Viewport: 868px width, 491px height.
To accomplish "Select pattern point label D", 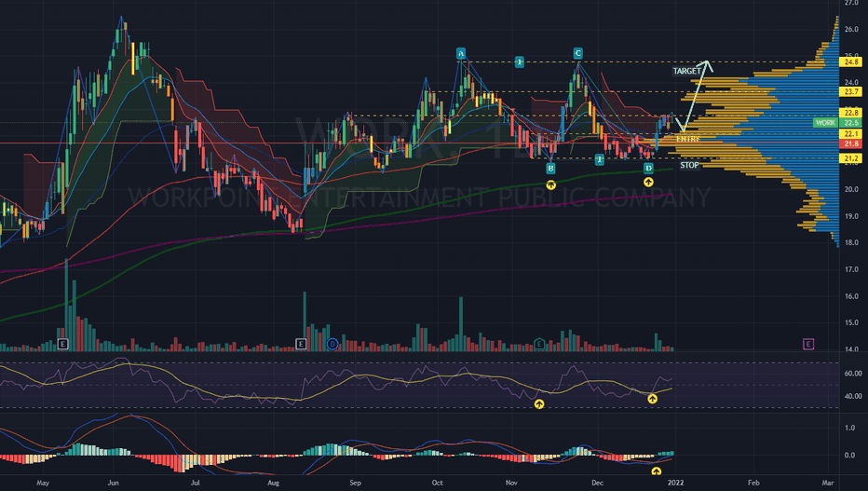I will tap(648, 169).
